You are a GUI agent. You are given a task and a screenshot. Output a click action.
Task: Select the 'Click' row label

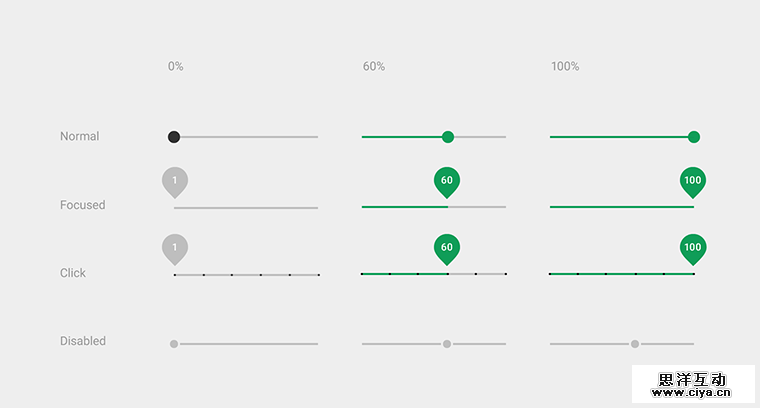pyautogui.click(x=73, y=273)
